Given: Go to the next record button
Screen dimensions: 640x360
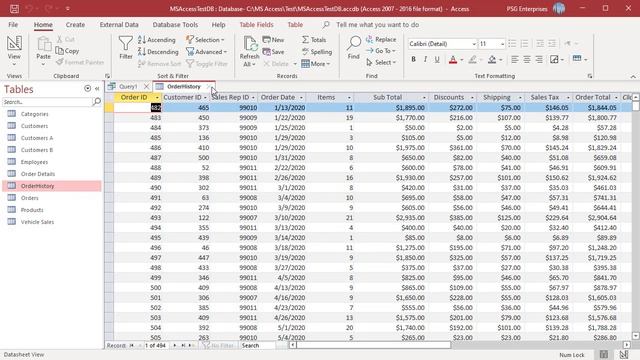Looking at the screenshot, I should coord(175,345).
